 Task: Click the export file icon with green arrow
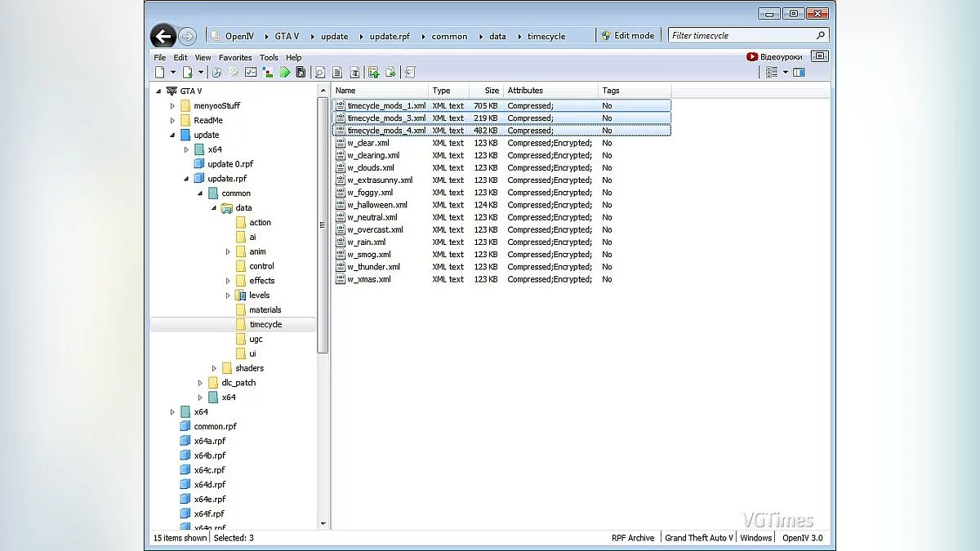click(x=391, y=73)
